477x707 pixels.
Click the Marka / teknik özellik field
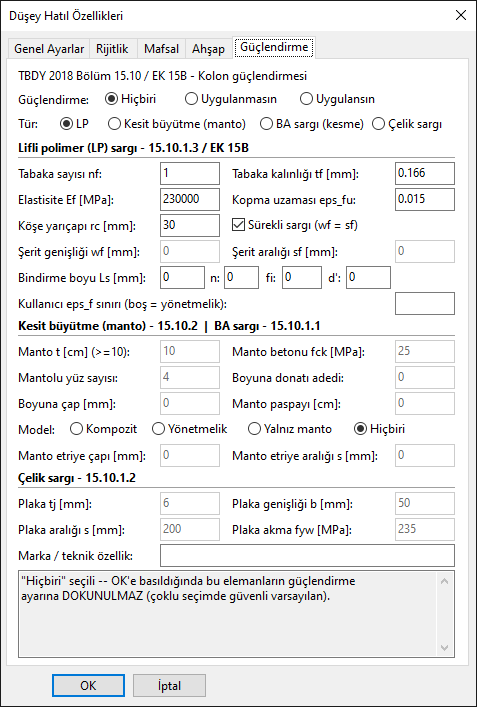pyautogui.click(x=307, y=556)
